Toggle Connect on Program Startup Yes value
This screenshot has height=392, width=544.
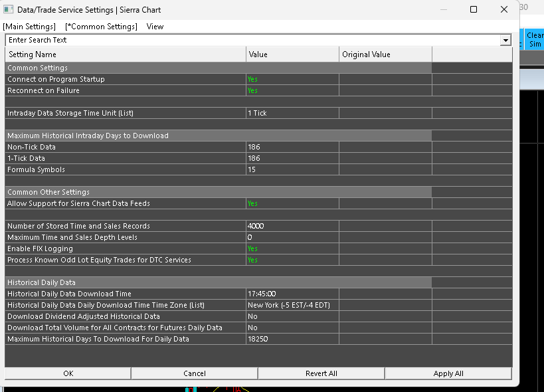[292, 79]
